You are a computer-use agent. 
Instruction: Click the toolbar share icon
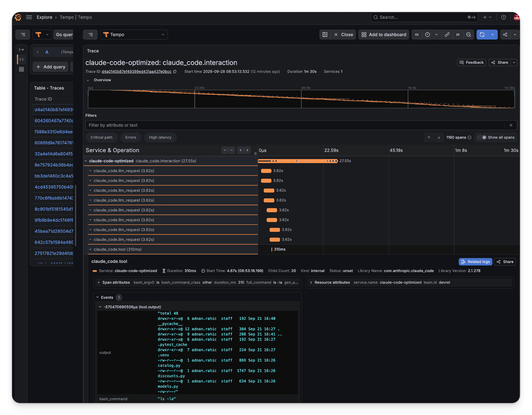[x=505, y=35]
